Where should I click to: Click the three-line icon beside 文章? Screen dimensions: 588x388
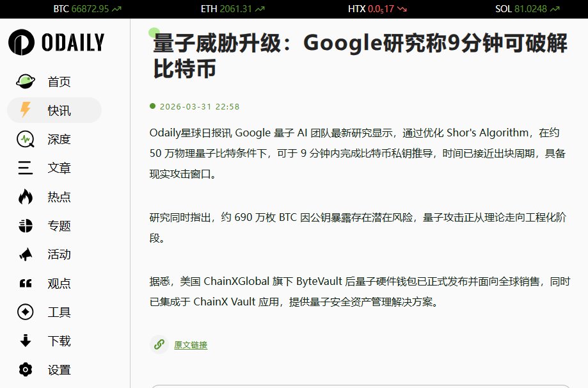(26, 168)
